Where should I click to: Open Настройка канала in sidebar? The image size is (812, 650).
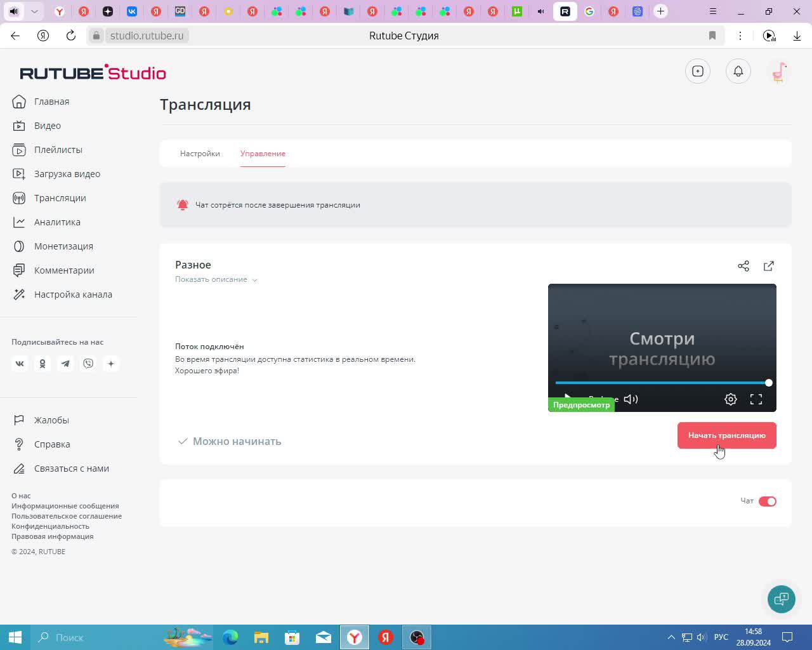[x=62, y=295]
